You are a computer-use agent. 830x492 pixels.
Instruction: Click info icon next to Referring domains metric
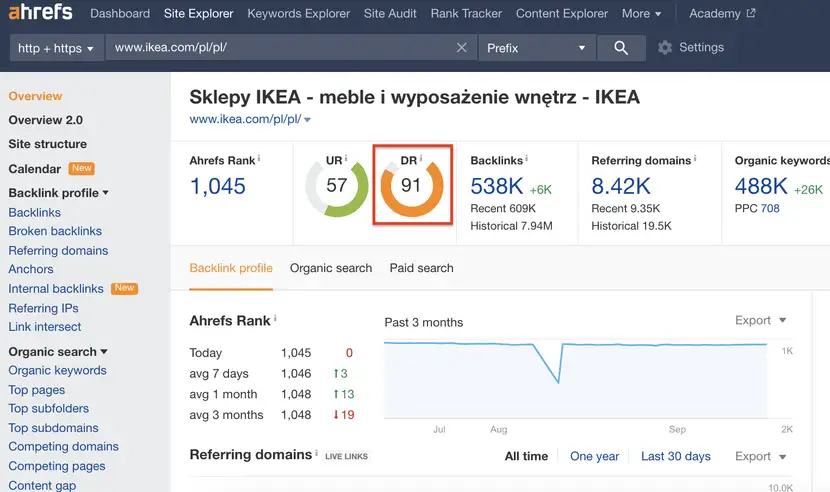(695, 158)
